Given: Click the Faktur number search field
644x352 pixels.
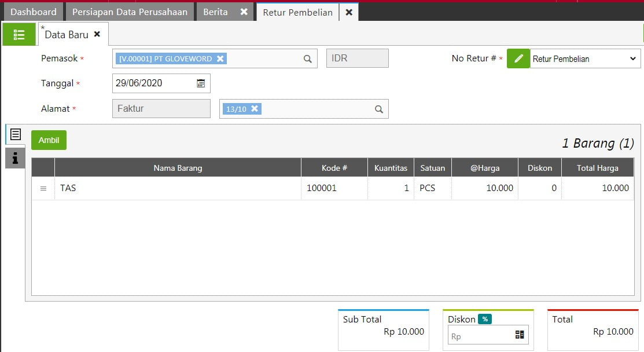Looking at the screenshot, I should click(304, 109).
